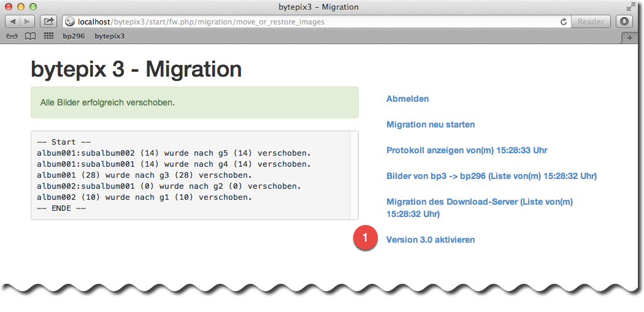Go back with the Safari back arrow
Viewport: 644px width, 312px height.
click(13, 21)
